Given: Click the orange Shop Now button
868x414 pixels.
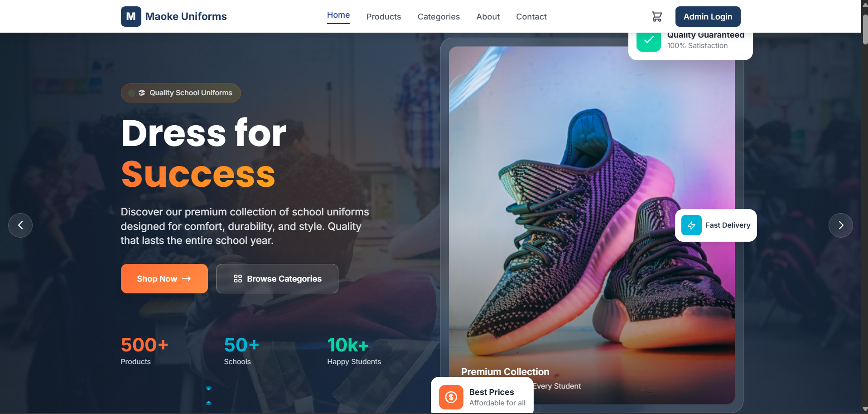Looking at the screenshot, I should click(x=164, y=279).
